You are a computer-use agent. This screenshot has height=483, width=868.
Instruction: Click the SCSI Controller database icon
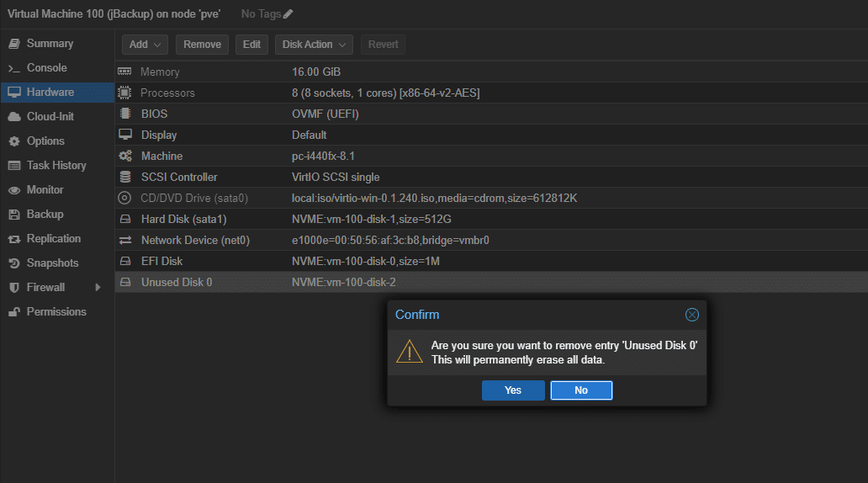click(125, 177)
